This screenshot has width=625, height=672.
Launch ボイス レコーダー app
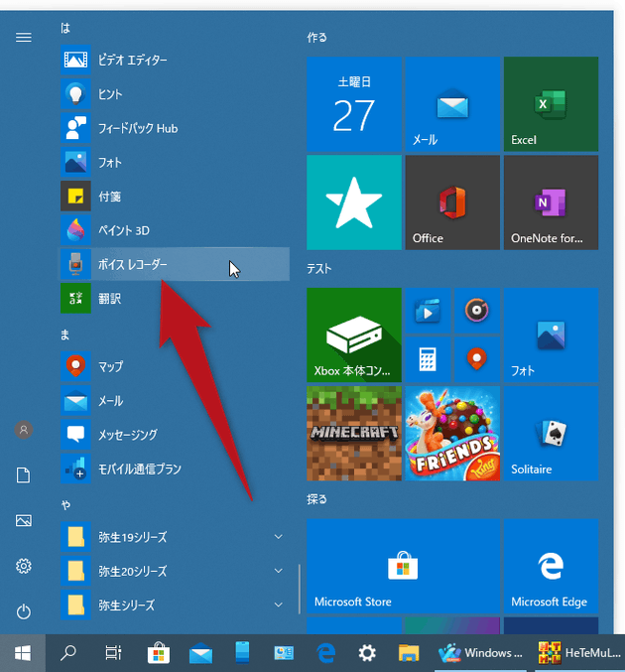click(175, 264)
